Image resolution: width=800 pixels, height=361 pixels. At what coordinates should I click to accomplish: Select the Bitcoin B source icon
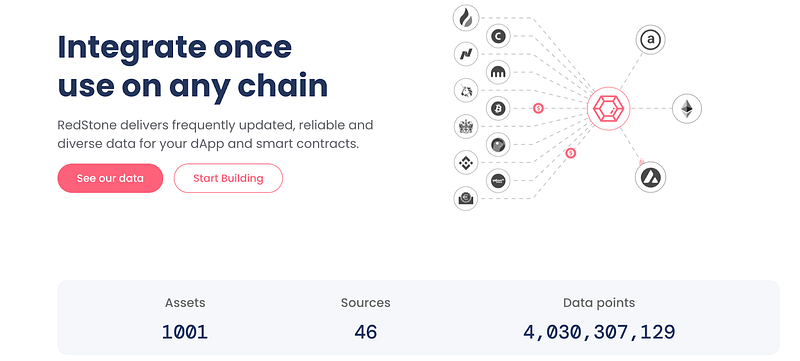[x=498, y=109]
